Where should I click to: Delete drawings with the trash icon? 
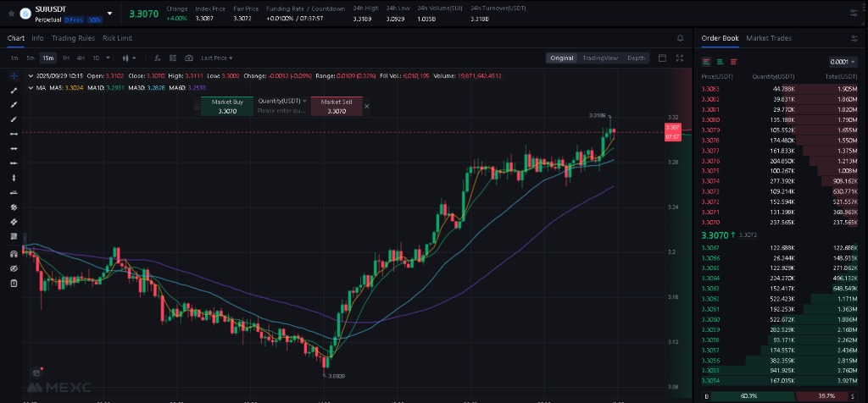pos(14,283)
